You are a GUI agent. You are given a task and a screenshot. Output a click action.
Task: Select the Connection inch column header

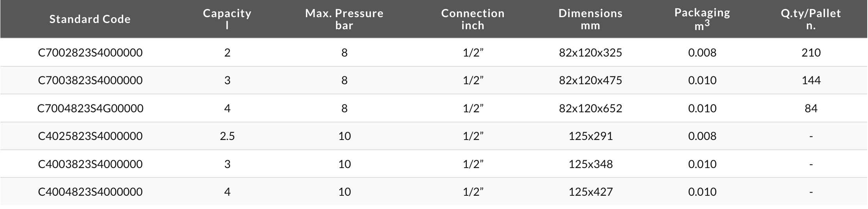pos(473,19)
